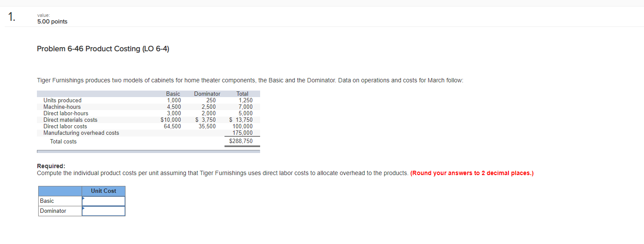The height and width of the screenshot is (244, 644).
Task: Click the red rounding instruction text
Action: (472, 173)
